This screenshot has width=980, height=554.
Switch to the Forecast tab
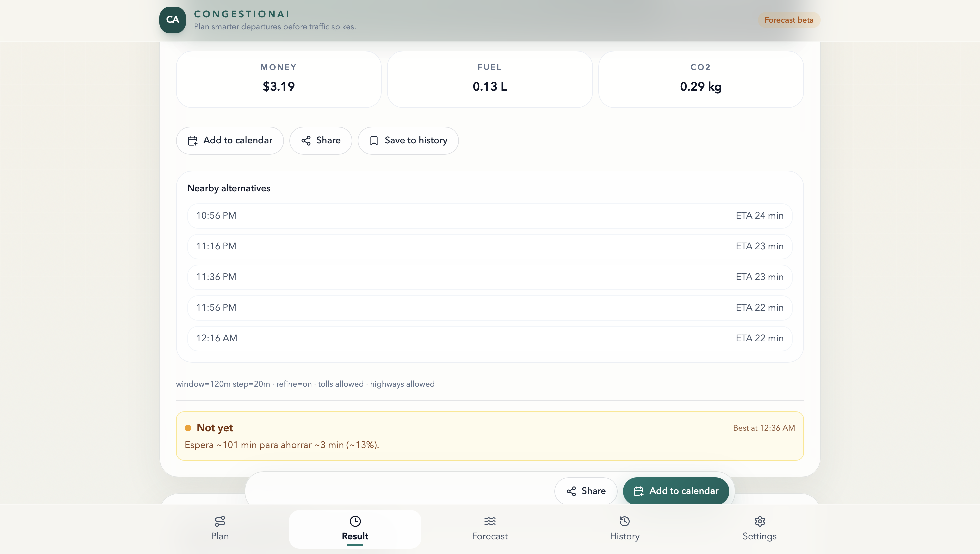point(490,529)
